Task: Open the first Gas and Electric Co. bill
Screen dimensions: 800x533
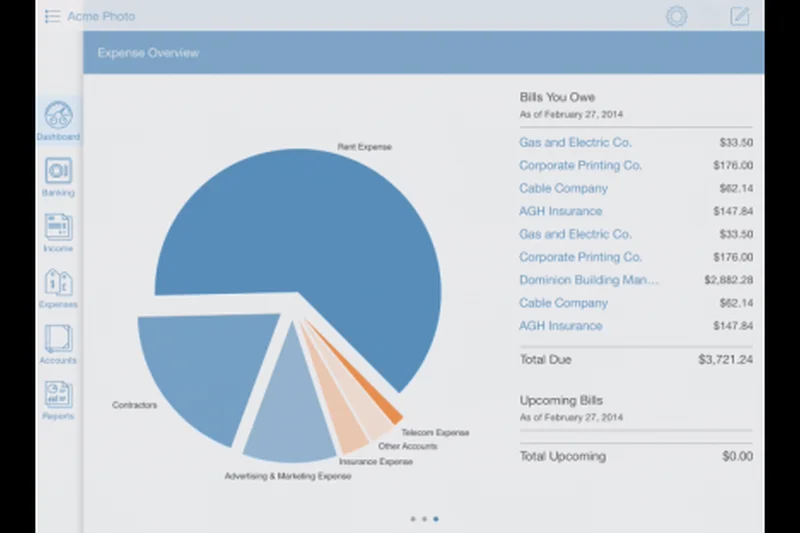Action: [575, 143]
